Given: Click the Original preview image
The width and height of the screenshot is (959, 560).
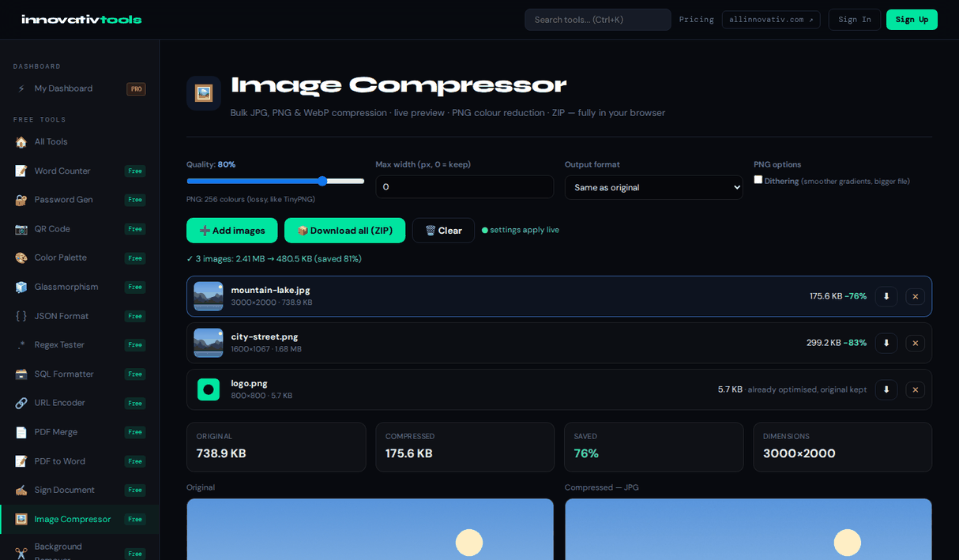Looking at the screenshot, I should click(x=370, y=529).
